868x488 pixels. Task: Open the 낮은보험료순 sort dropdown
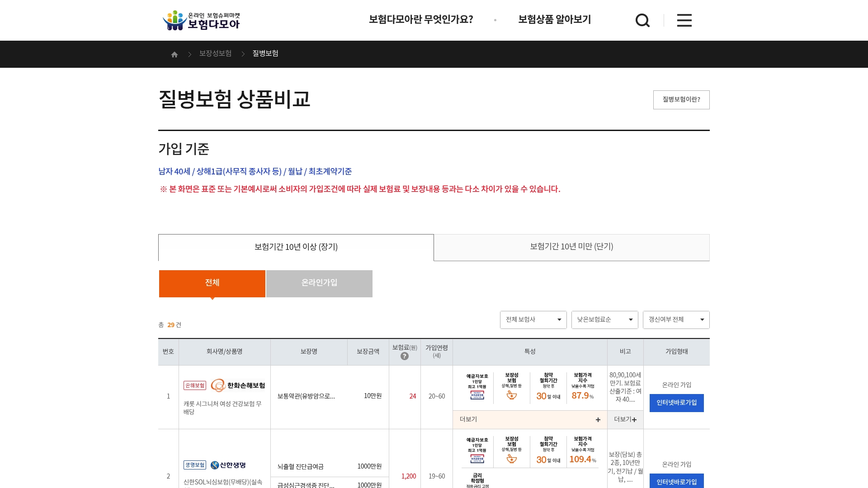604,320
